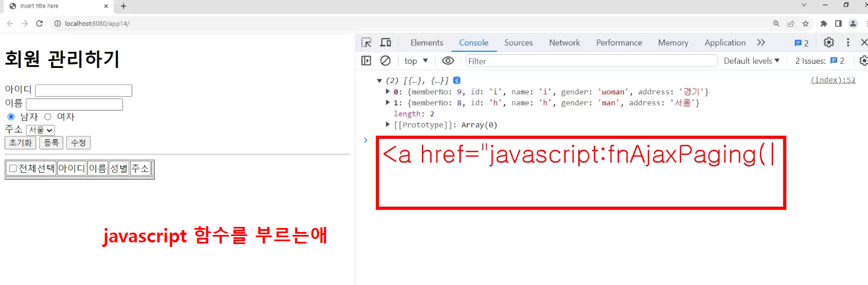Click the array info badge icon

click(x=456, y=81)
